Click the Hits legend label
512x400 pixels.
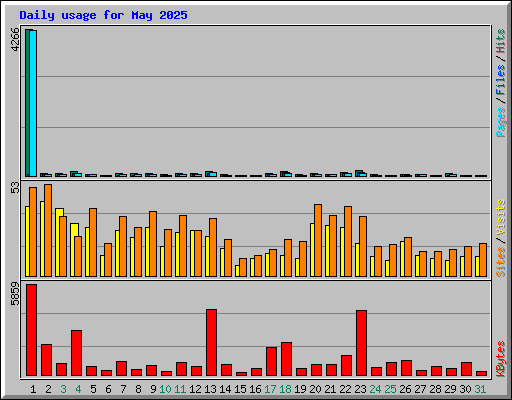(501, 41)
